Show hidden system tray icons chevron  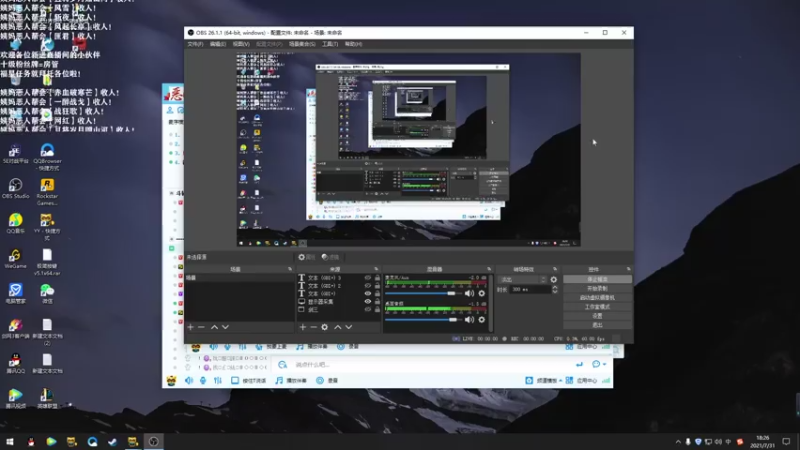678,442
